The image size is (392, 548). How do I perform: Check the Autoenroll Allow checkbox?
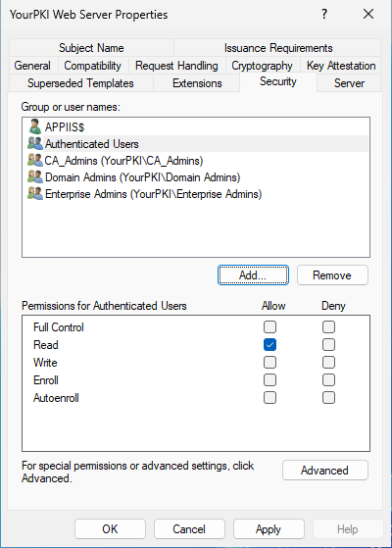click(x=269, y=398)
